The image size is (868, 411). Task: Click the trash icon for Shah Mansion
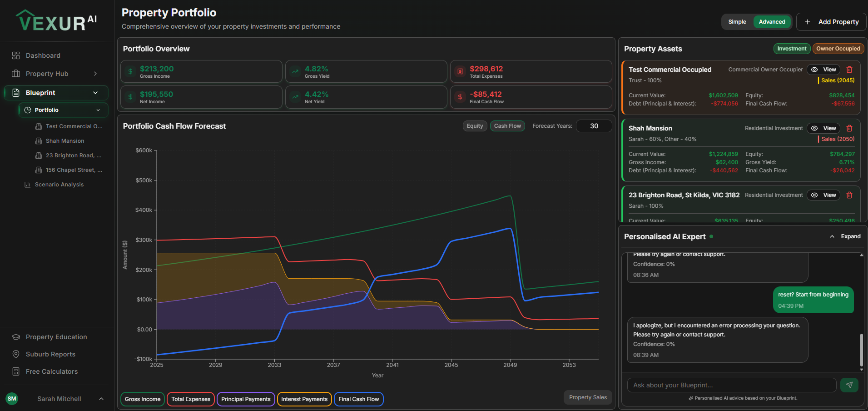point(849,128)
